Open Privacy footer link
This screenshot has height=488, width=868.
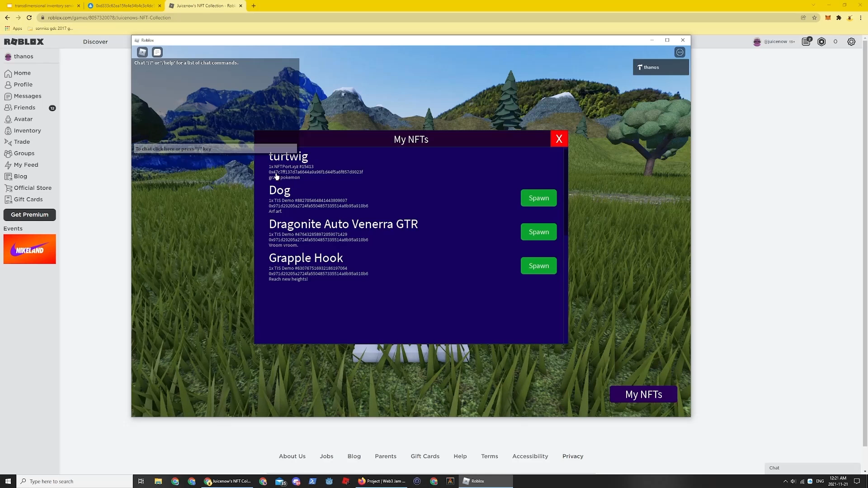pos(573,456)
